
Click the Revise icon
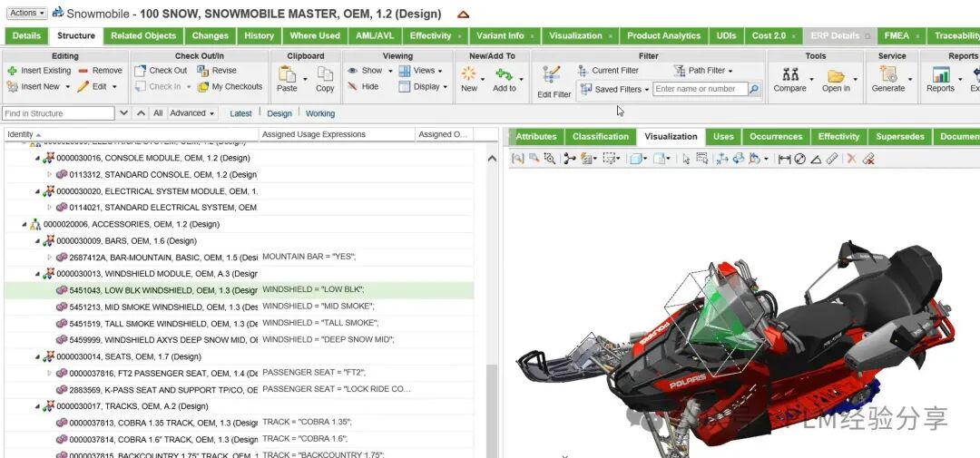click(x=203, y=71)
